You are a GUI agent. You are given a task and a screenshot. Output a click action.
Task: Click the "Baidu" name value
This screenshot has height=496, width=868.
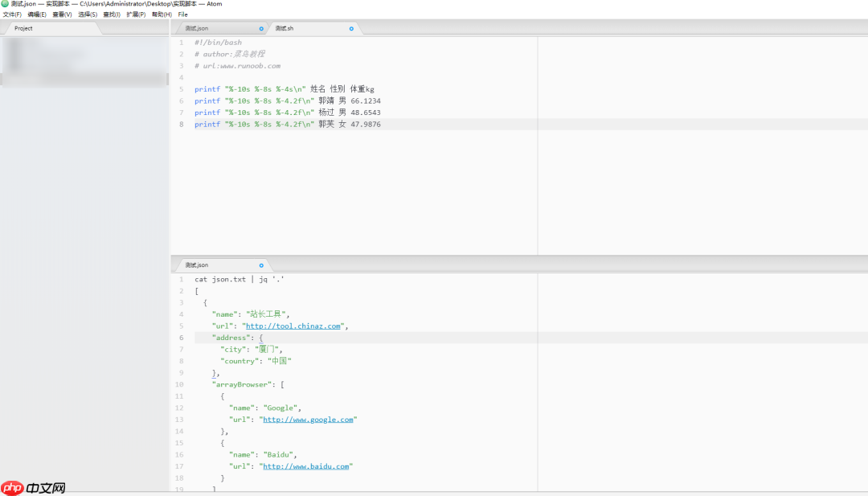(278, 454)
